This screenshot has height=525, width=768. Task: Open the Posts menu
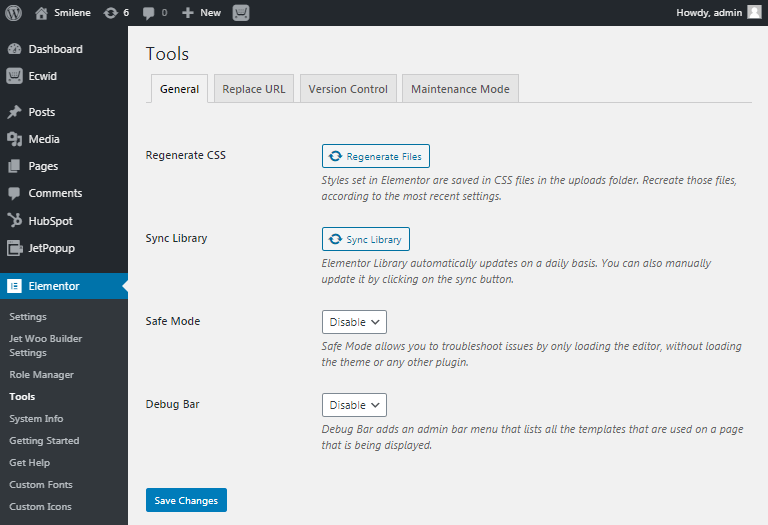[x=42, y=112]
